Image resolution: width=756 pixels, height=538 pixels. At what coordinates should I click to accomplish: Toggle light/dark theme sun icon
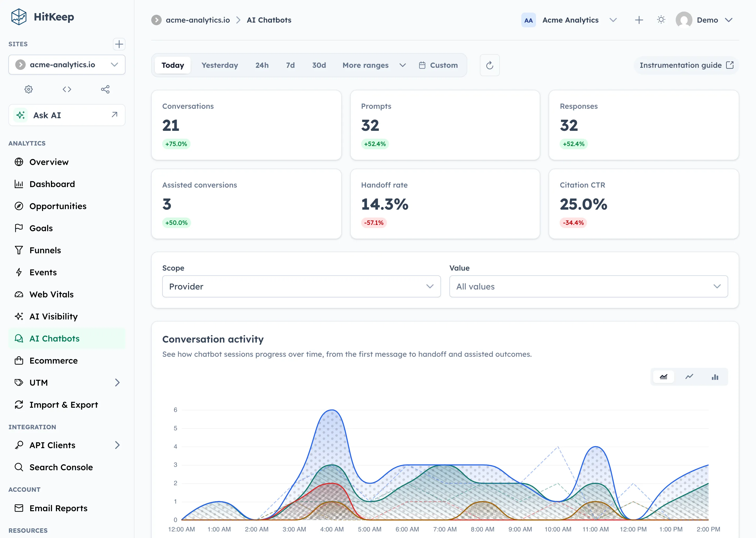tap(661, 20)
